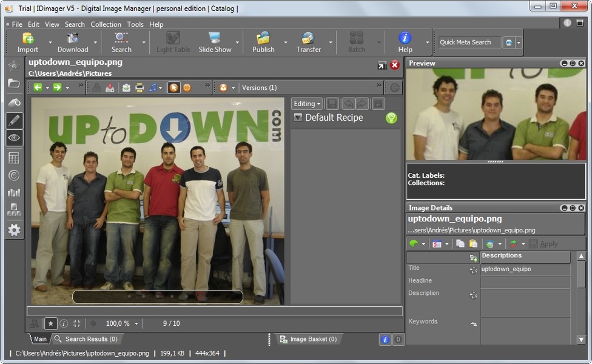Go to the next image with the green right arrow
The height and width of the screenshot is (364, 592).
[57, 87]
